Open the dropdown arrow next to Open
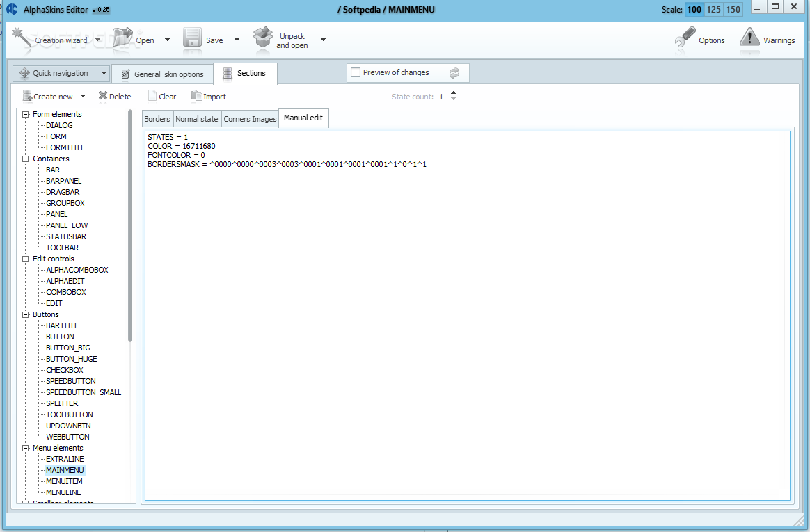The height and width of the screenshot is (532, 810). pyautogui.click(x=167, y=40)
